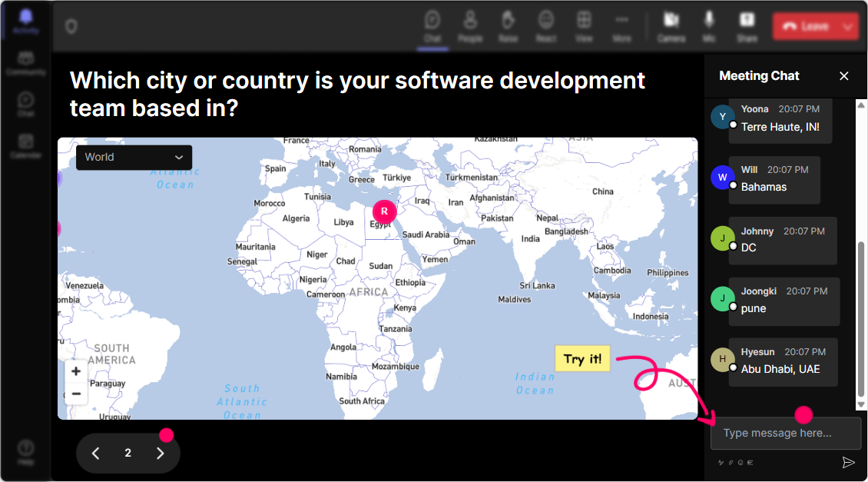Image resolution: width=868 pixels, height=482 pixels.
Task: Toggle the Mic mute
Action: [x=709, y=27]
